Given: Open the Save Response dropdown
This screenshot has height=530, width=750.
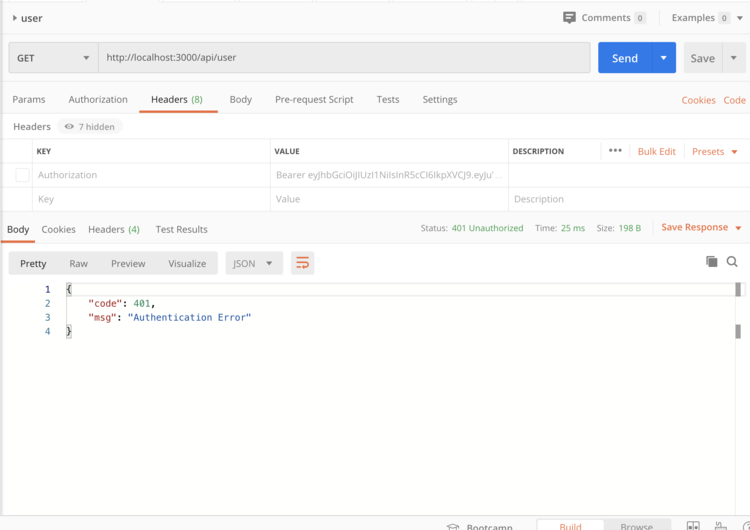Looking at the screenshot, I should pyautogui.click(x=701, y=228).
